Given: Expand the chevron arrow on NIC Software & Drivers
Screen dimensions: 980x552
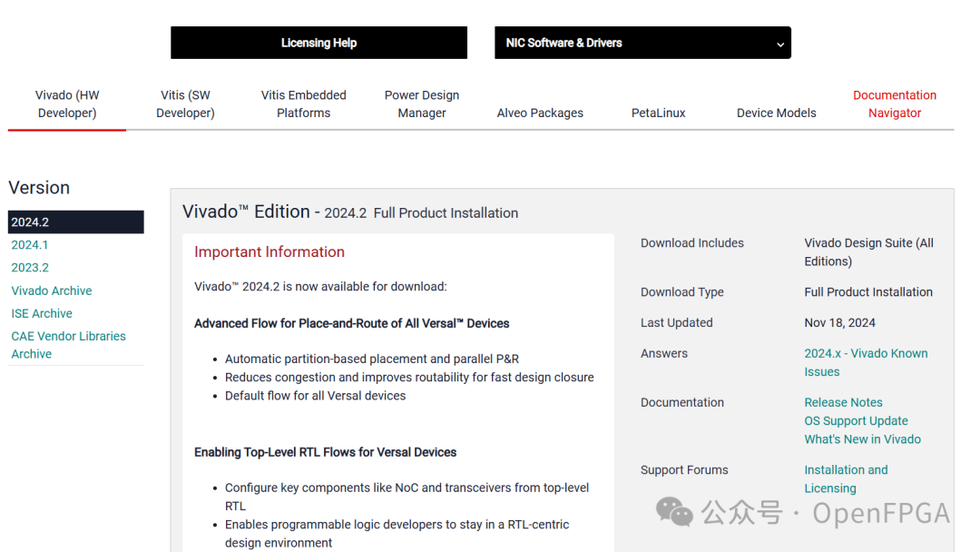Looking at the screenshot, I should [780, 44].
